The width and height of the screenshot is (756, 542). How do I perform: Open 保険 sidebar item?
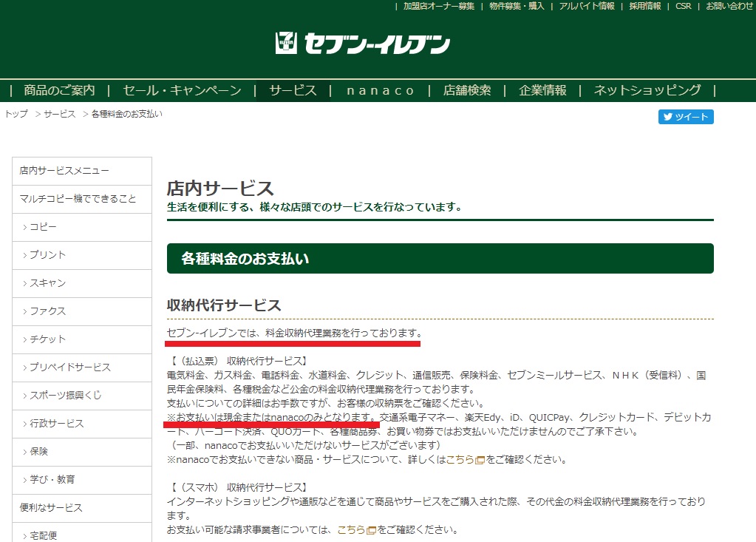82,451
